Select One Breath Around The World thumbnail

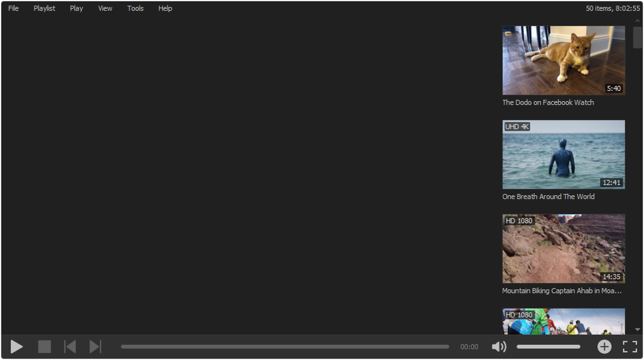(x=563, y=155)
